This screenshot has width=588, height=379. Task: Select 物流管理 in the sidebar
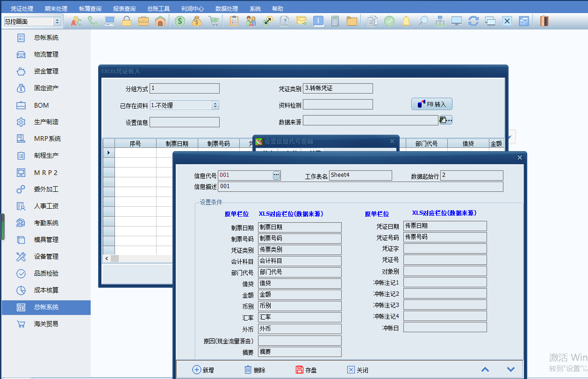point(46,54)
